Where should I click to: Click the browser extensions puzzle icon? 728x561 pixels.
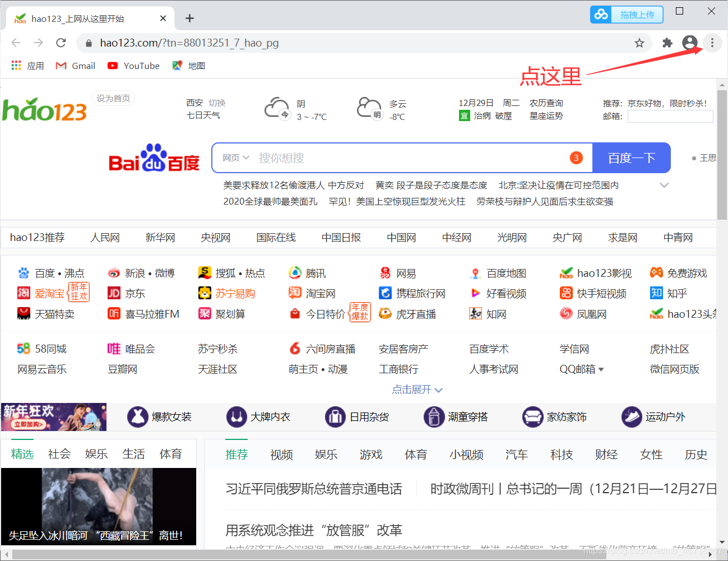tap(667, 43)
